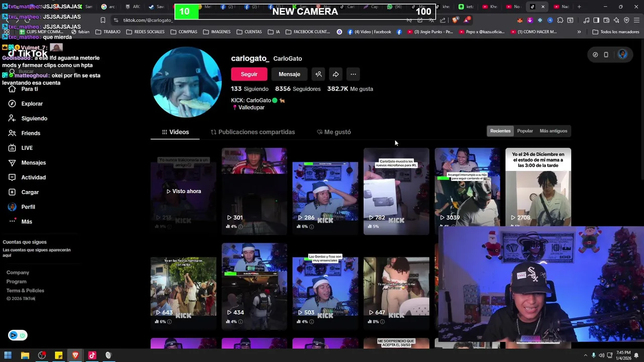Viewport: 644px width, 362px height.
Task: Open video with 434 views
Action: click(x=254, y=286)
